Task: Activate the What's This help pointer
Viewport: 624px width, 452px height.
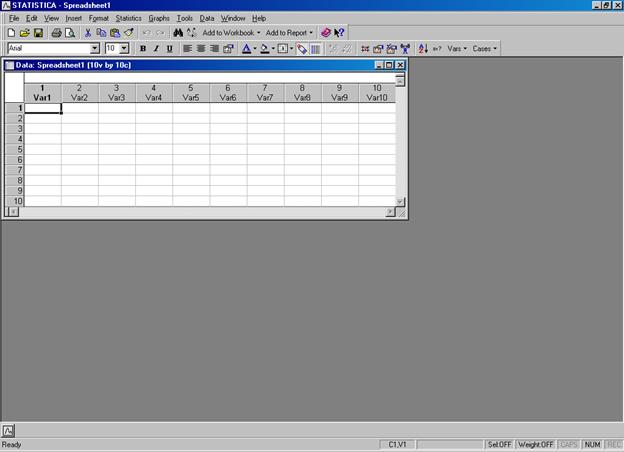Action: point(339,33)
